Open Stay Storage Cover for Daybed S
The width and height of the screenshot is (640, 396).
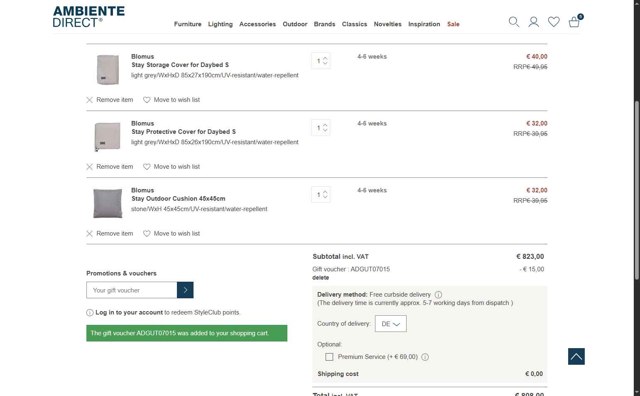(180, 65)
